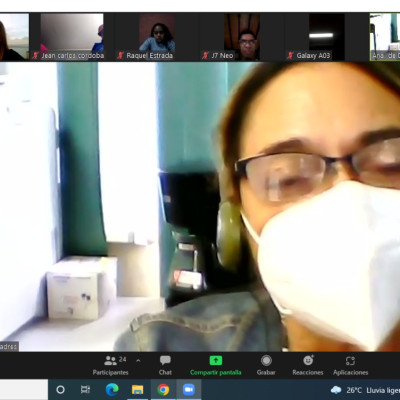Click the Zoom app taskbar icon
Screen dimensions: 400x400
tap(189, 389)
